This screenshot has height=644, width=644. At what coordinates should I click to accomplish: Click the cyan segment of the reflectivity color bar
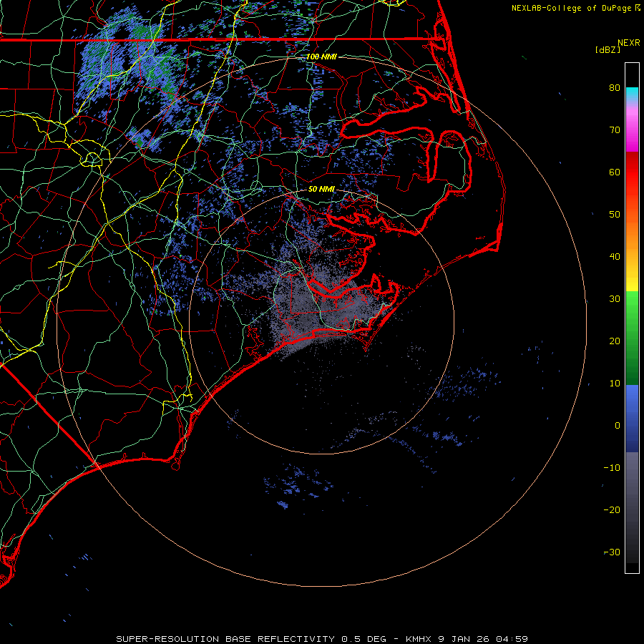point(632,94)
